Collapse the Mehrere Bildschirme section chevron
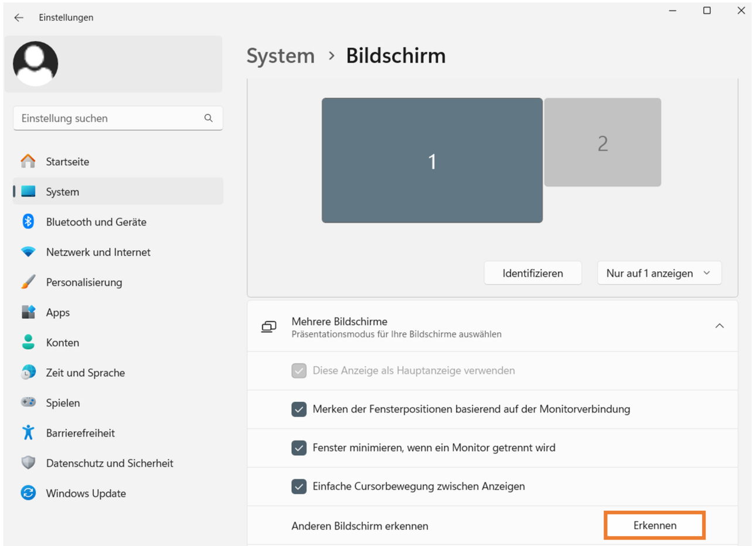 point(720,326)
